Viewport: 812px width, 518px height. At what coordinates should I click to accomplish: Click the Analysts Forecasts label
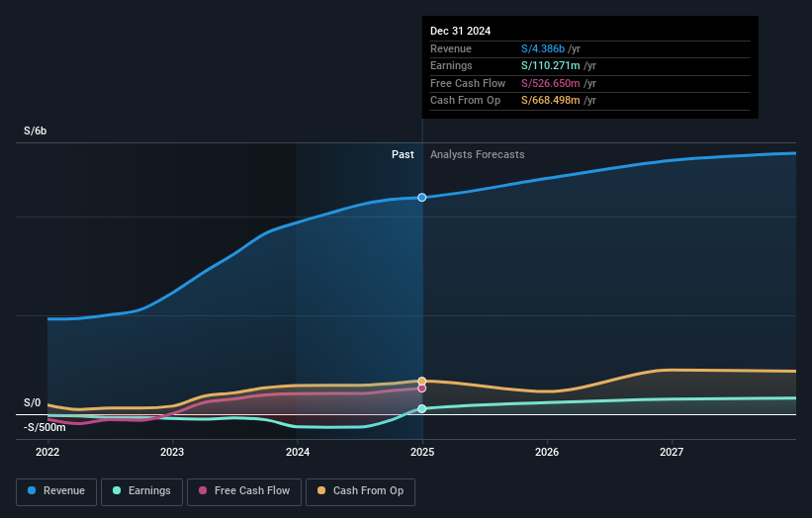pyautogui.click(x=478, y=155)
